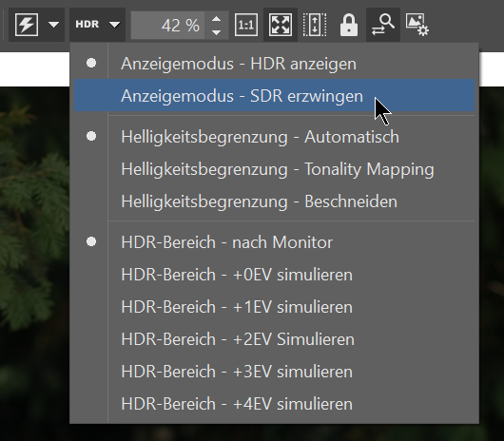Increase zoom with the up stepper arrow
This screenshot has height=441, width=504.
click(217, 19)
